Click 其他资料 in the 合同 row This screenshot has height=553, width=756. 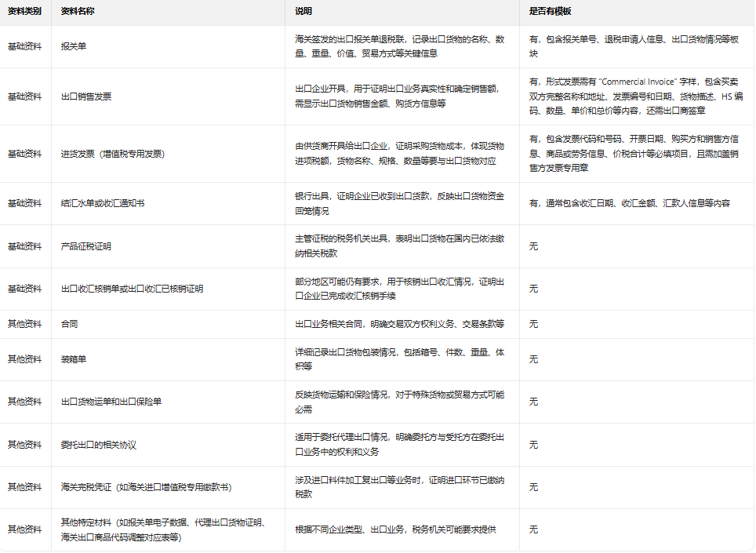(24, 324)
